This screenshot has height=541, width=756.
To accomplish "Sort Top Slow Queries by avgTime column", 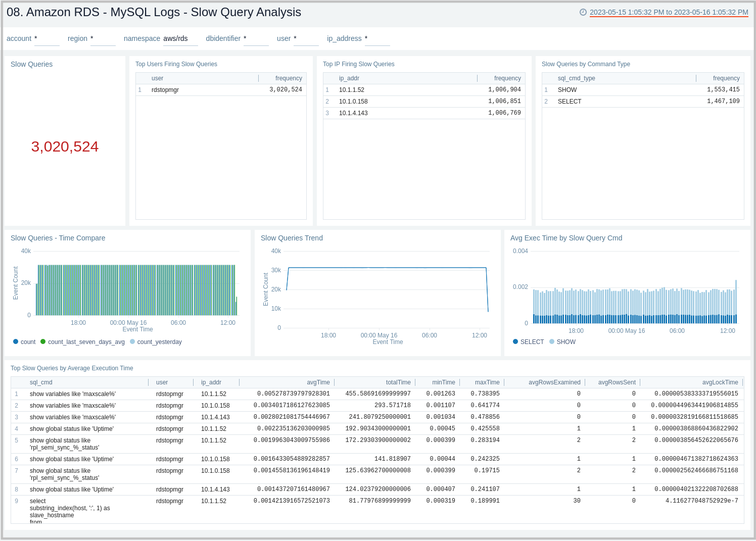I will click(318, 382).
